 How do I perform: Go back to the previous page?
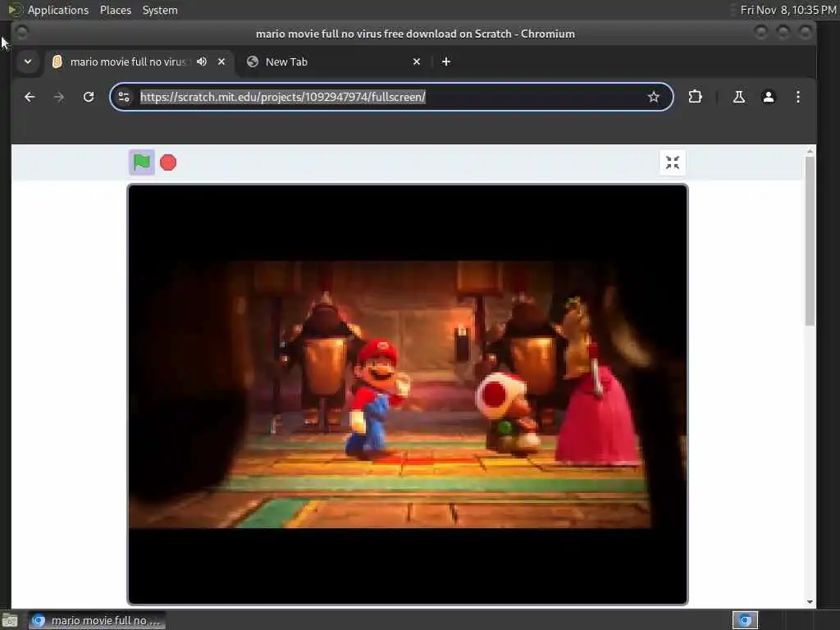(x=30, y=97)
